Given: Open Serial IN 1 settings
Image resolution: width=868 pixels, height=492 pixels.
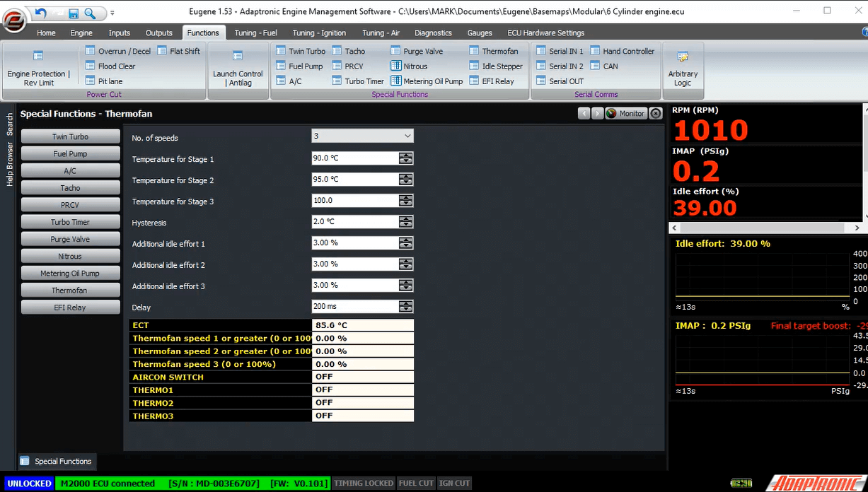Looking at the screenshot, I should tap(560, 51).
